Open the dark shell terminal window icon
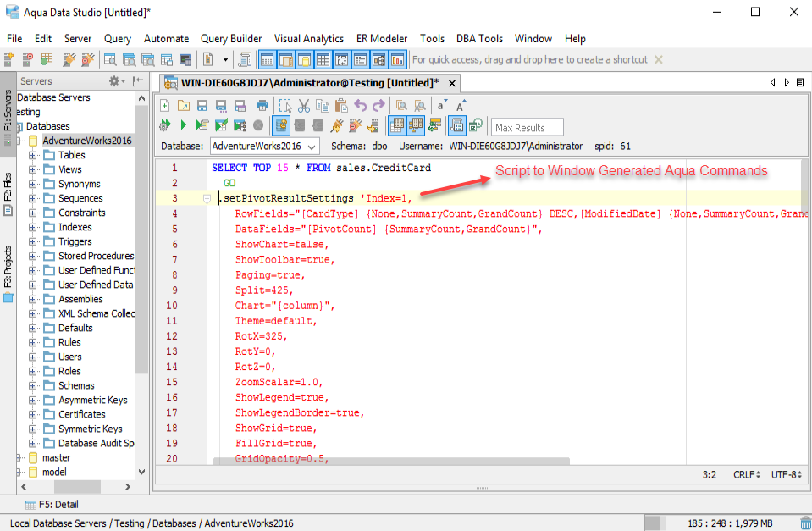812x531 pixels. 185,59
